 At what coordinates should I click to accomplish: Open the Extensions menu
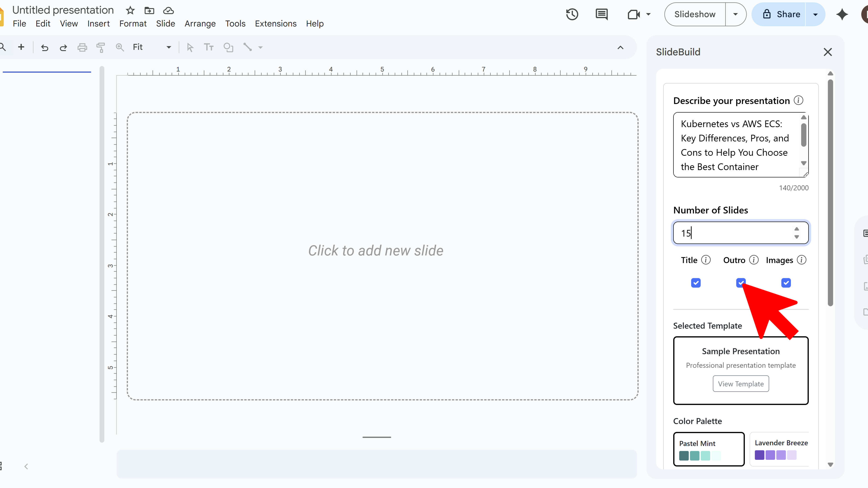276,24
